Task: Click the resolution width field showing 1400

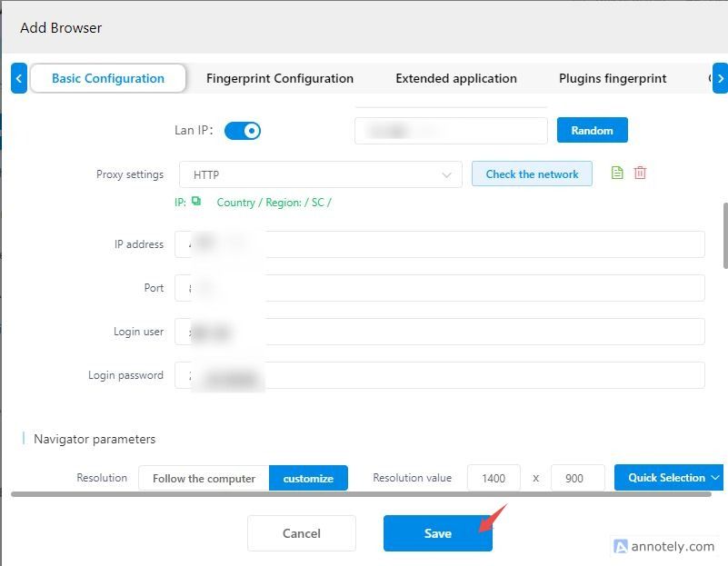Action: pyautogui.click(x=494, y=478)
